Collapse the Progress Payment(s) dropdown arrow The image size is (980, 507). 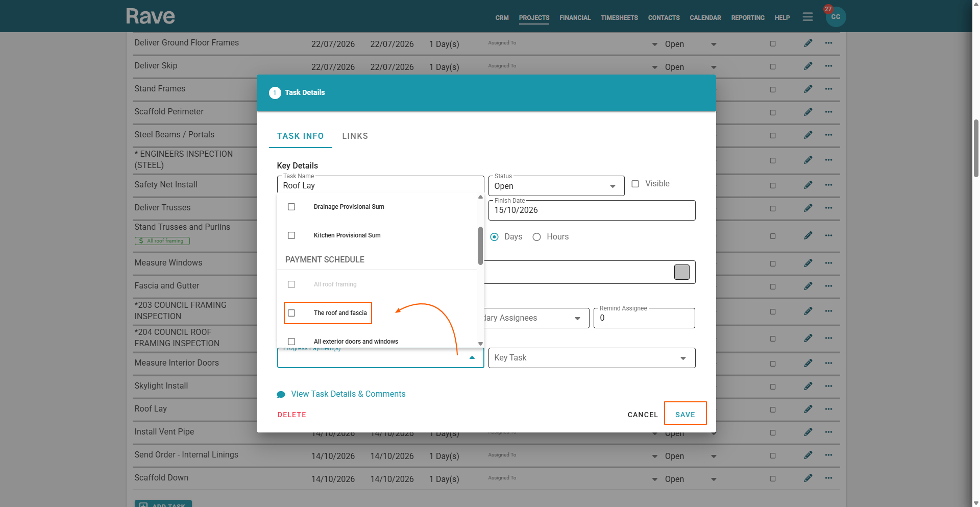(x=472, y=358)
